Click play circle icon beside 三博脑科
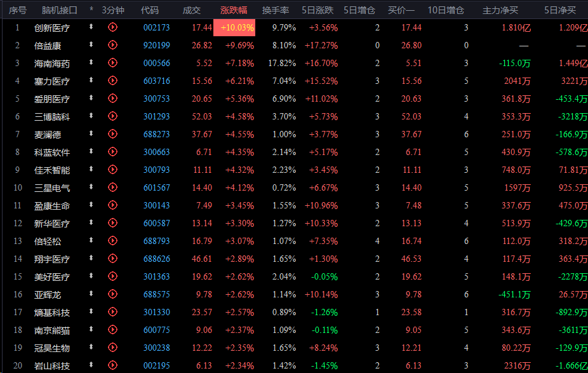 pyautogui.click(x=112, y=116)
